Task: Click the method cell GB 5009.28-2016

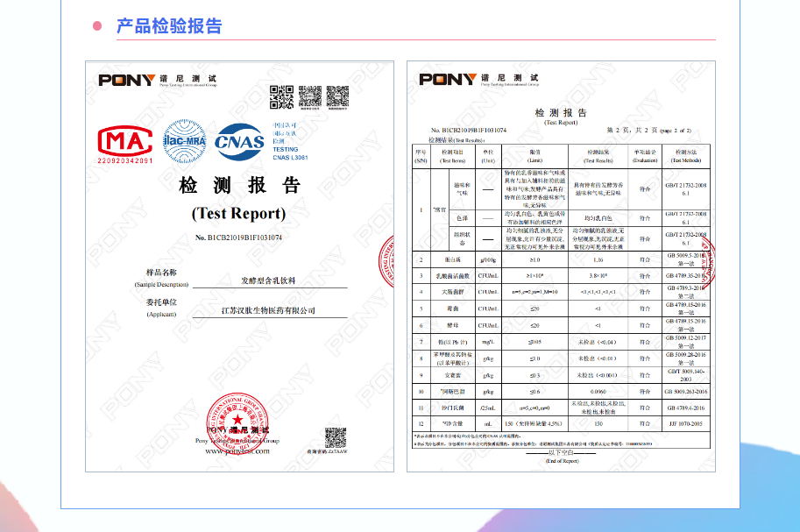Action: click(x=686, y=358)
